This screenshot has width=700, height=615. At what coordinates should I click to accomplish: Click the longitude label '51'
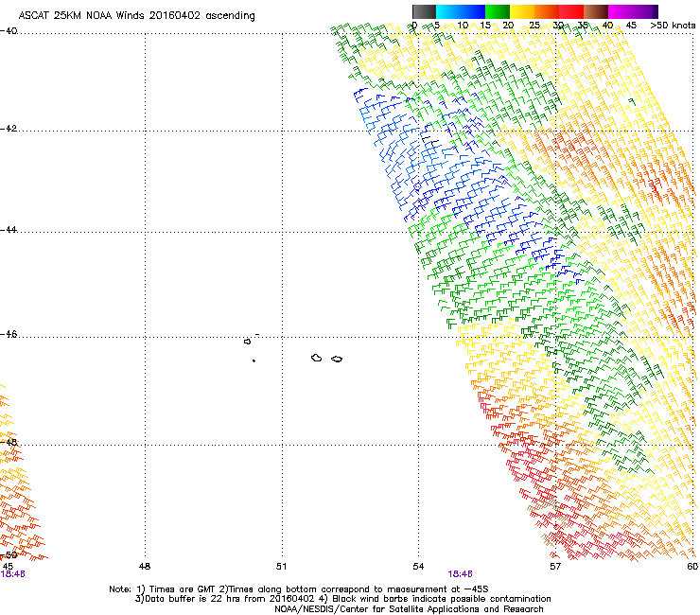(281, 567)
